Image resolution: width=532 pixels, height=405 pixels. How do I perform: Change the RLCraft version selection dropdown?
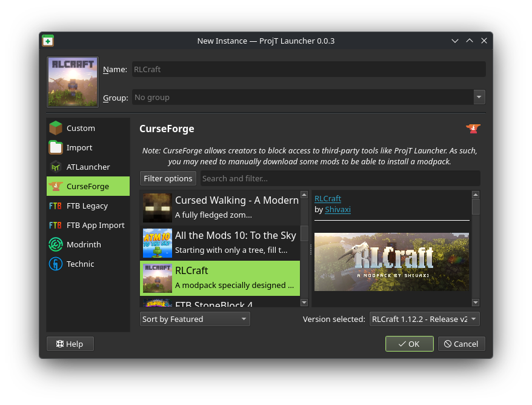click(424, 319)
